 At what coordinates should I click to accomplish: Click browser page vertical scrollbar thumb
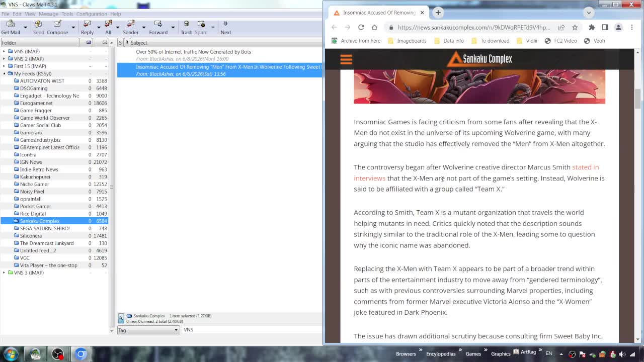click(x=637, y=99)
